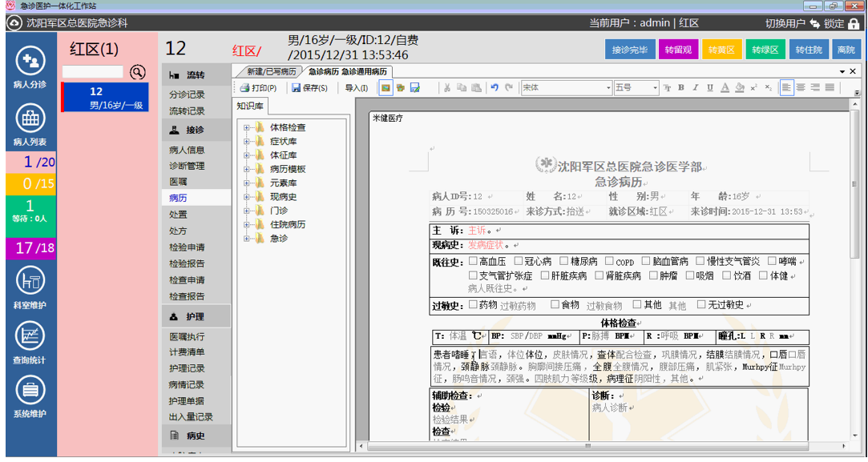868x462 pixels.
Task: Click the 保存(S) save toolbar button
Action: coord(309,87)
